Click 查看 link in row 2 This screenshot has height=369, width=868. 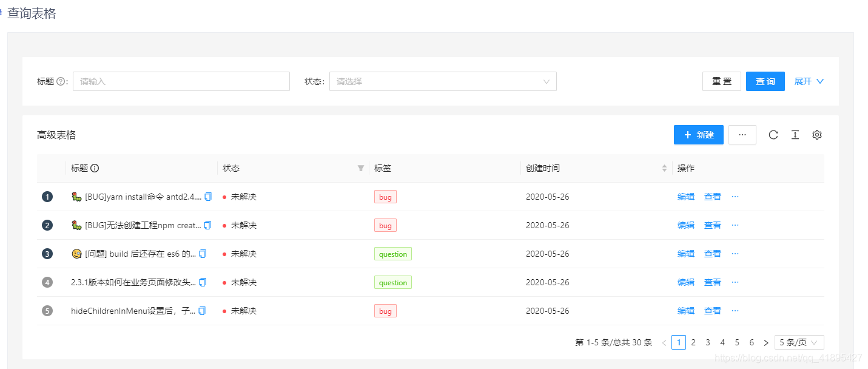[713, 225]
